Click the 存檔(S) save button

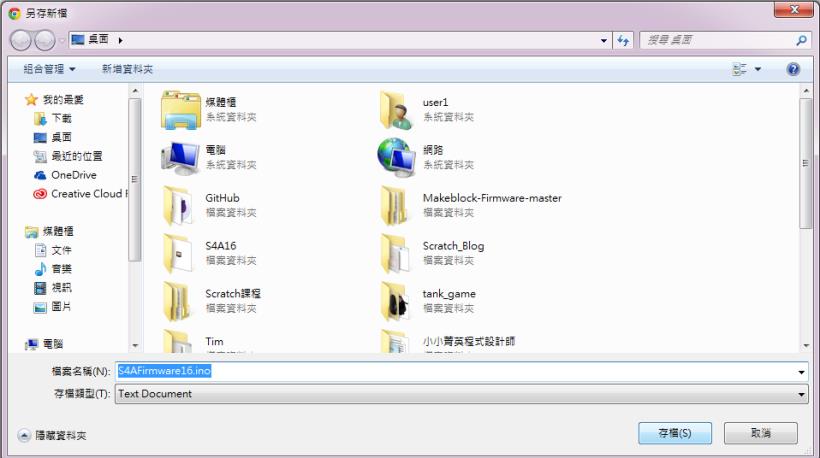point(675,433)
